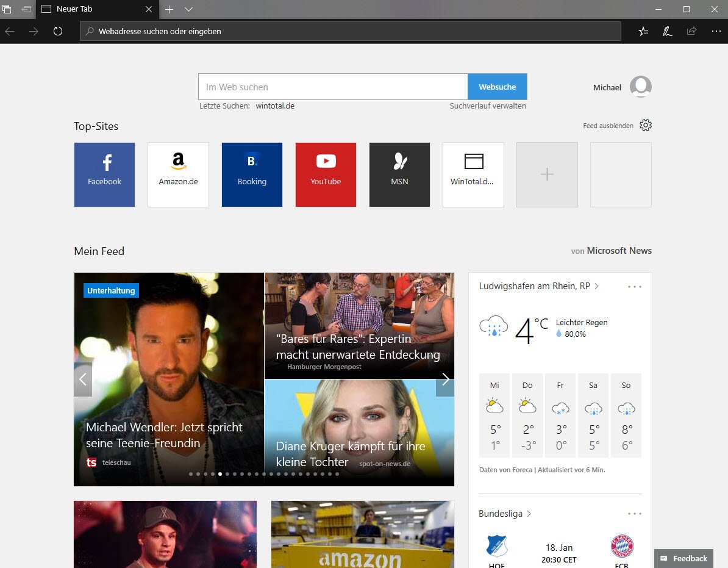Show tab previews chevron dropdown
The width and height of the screenshot is (728, 568).
click(x=188, y=9)
